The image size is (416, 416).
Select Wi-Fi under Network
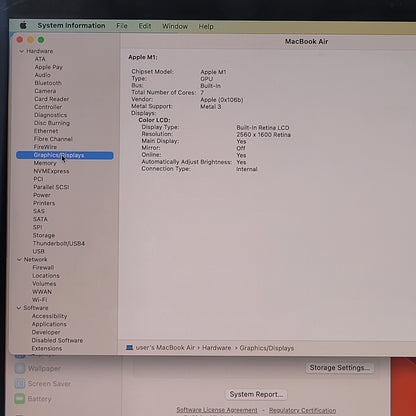(x=39, y=300)
